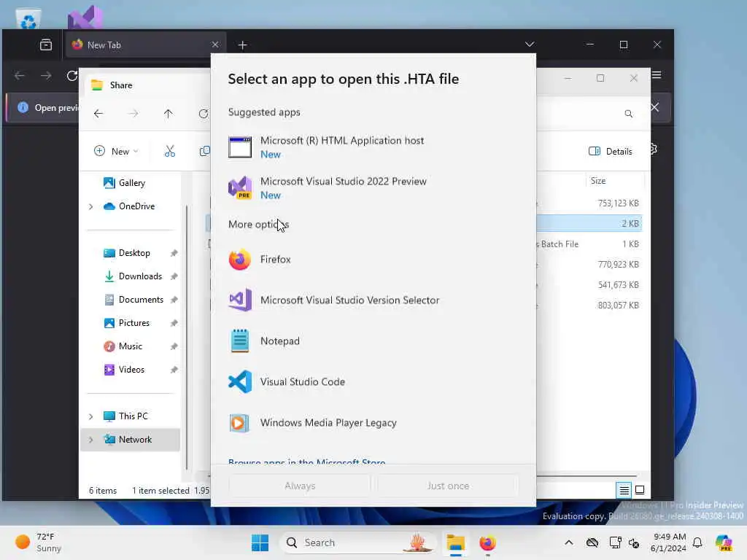Open Documents in the navigation pane

pos(134,300)
